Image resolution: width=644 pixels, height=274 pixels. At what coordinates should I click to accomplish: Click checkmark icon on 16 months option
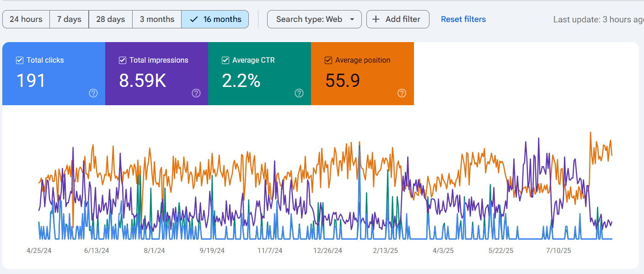[194, 19]
